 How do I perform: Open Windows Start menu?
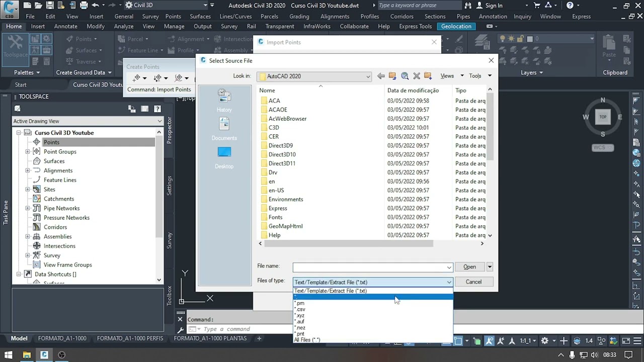8,355
